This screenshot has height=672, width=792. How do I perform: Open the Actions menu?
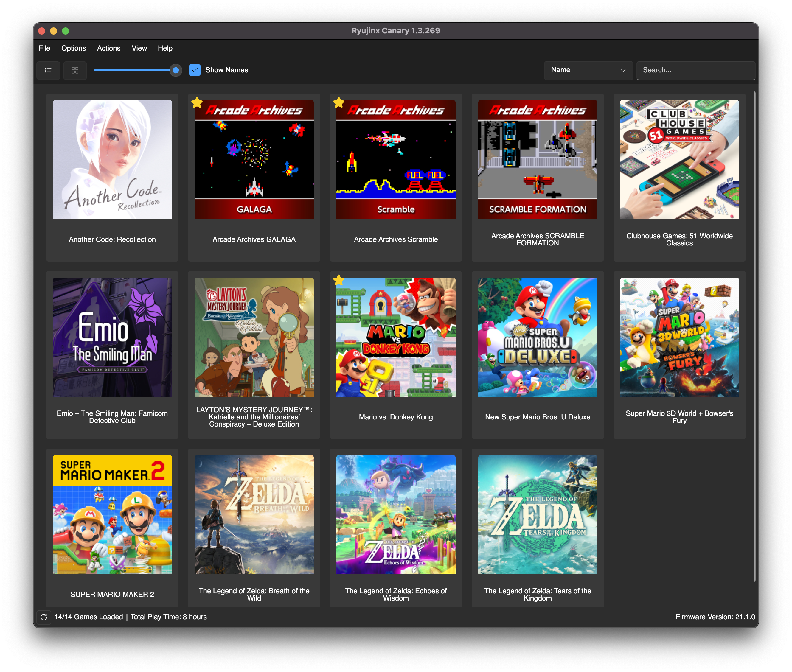pyautogui.click(x=109, y=48)
